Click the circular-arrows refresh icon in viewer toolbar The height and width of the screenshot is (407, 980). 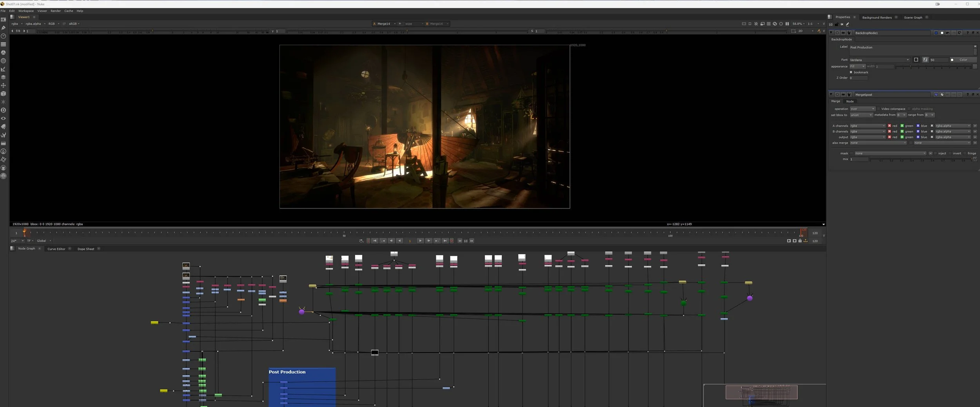(775, 24)
